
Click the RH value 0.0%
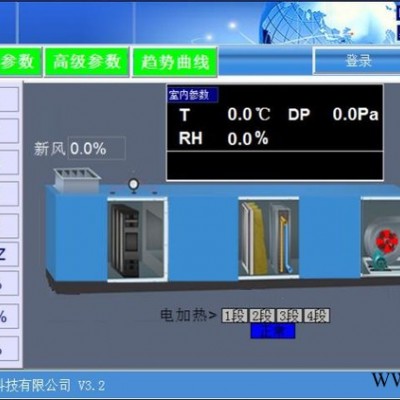248,138
